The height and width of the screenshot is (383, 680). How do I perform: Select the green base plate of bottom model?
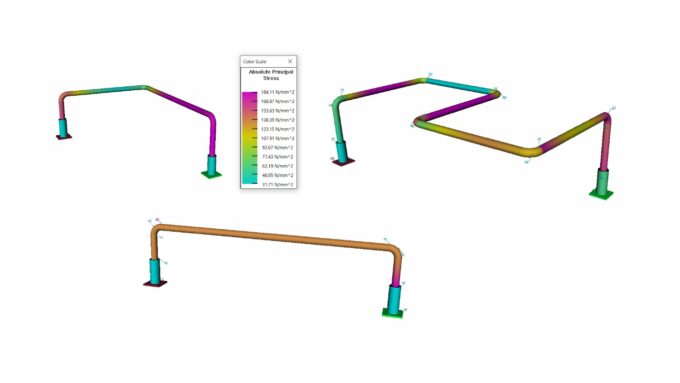[x=392, y=313]
